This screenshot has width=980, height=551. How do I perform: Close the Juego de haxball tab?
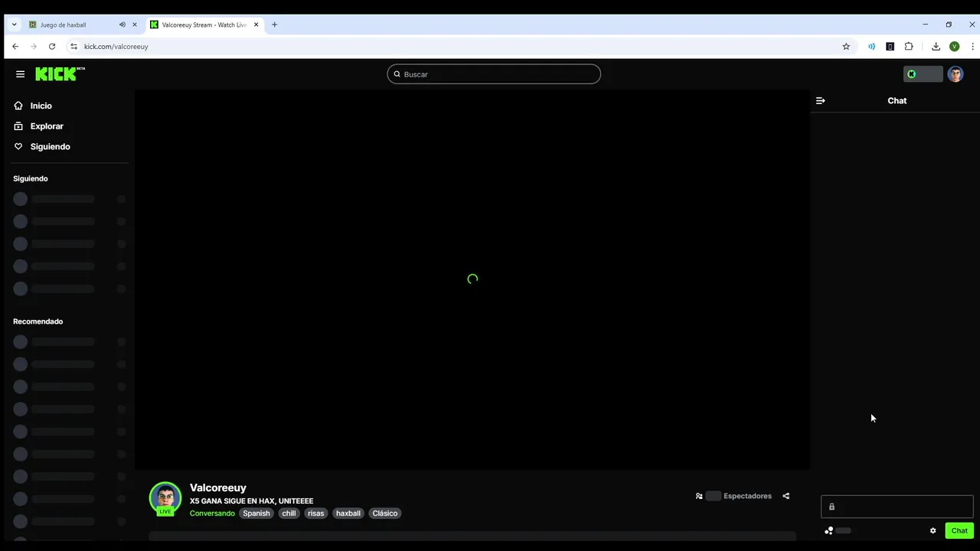(135, 24)
